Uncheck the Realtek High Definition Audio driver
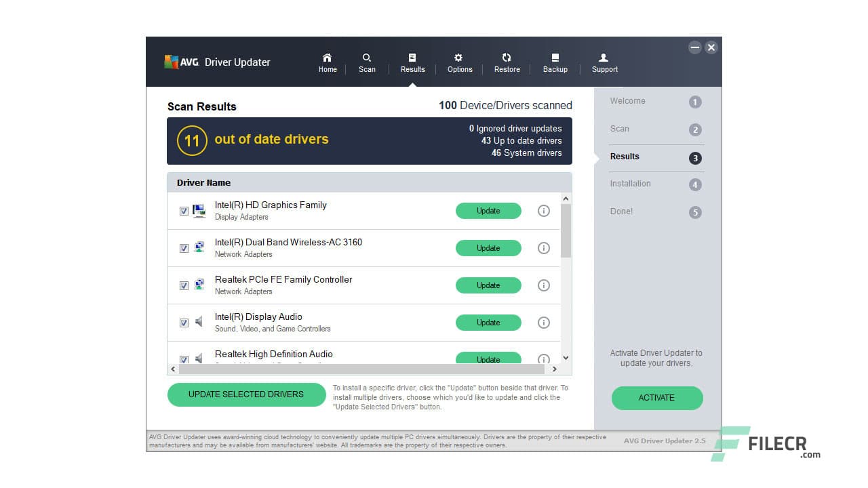868x488 pixels. (184, 359)
